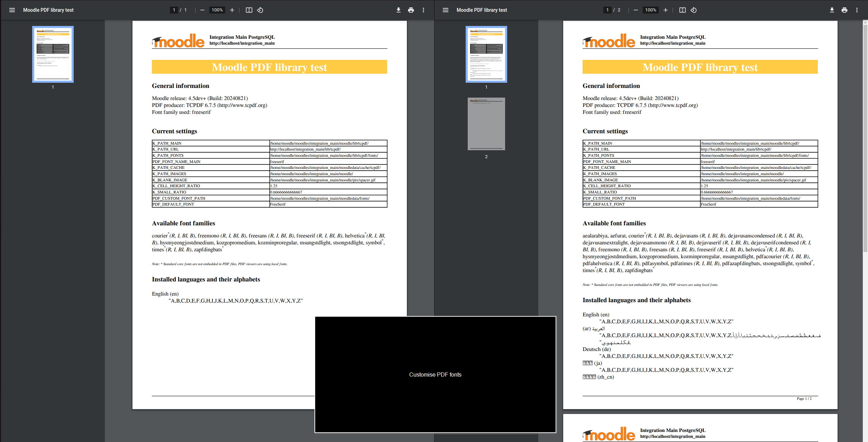This screenshot has width=868, height=442.
Task: Click 'Moodle PDF library test' banner in left document
Action: pos(269,67)
